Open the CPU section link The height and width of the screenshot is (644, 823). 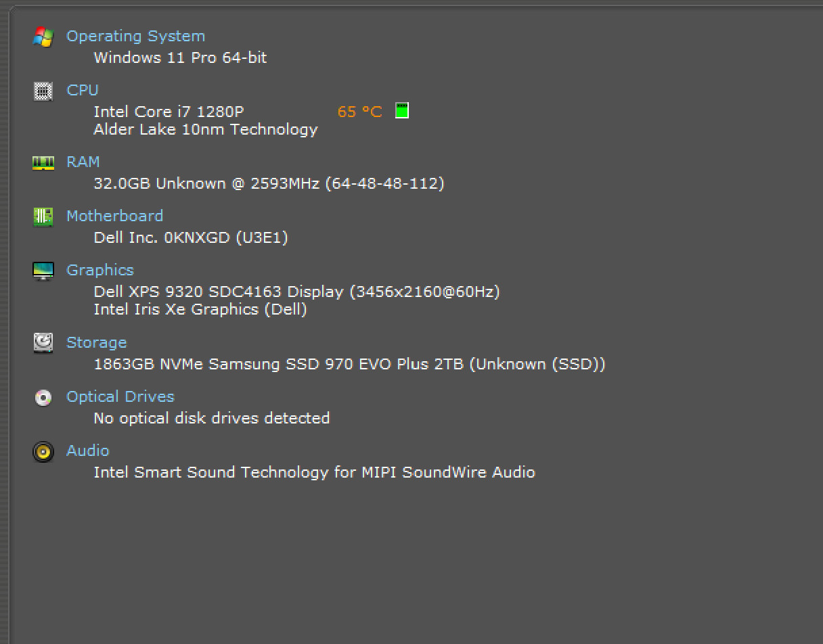83,90
